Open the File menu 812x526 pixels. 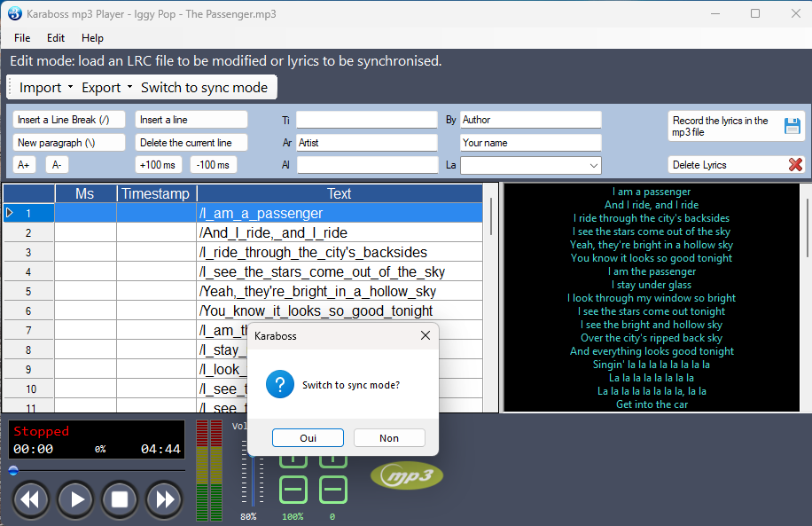point(22,38)
